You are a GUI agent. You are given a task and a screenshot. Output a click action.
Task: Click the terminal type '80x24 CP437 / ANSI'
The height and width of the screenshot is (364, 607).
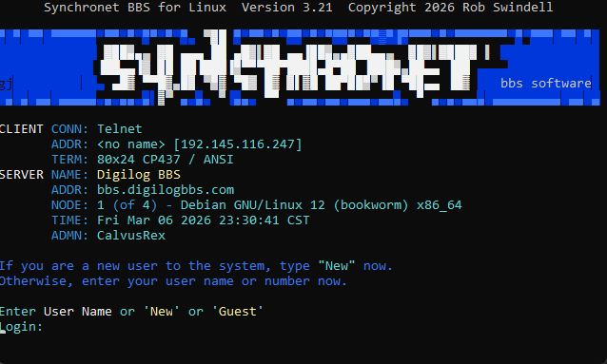click(166, 160)
